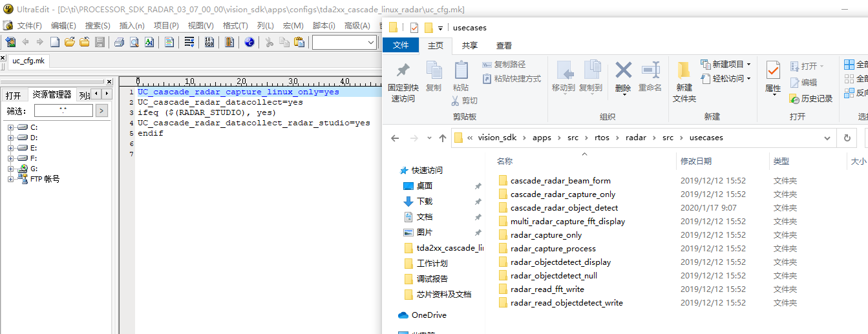Image resolution: width=868 pixels, height=334 pixels.
Task: Click radar in the Explorer breadcrumb
Action: point(637,138)
